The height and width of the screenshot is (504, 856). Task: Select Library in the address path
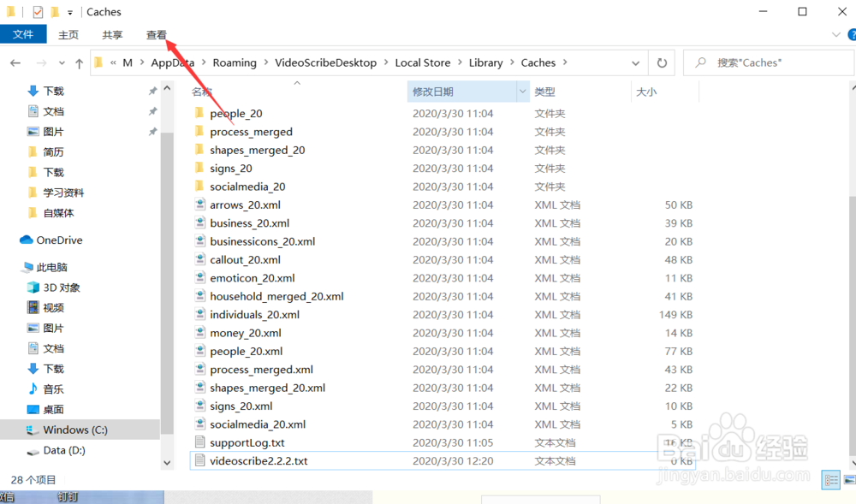pyautogui.click(x=485, y=62)
